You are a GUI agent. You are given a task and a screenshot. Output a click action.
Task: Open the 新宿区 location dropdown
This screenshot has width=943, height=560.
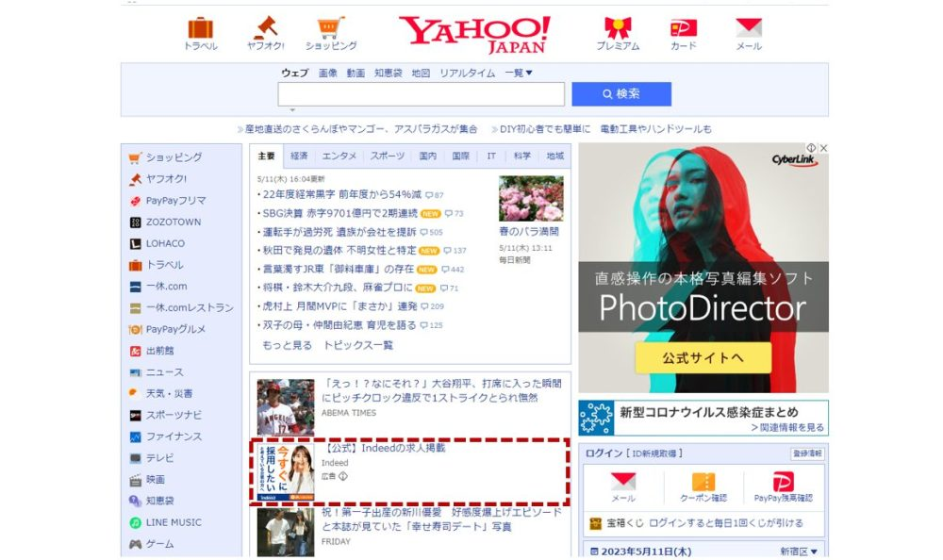pos(799,551)
